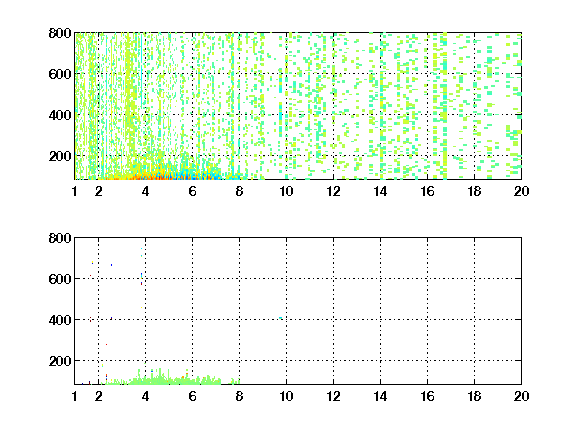Select the 14 x-axis label below the lower plot
The image size is (576, 432).
pyautogui.click(x=380, y=396)
